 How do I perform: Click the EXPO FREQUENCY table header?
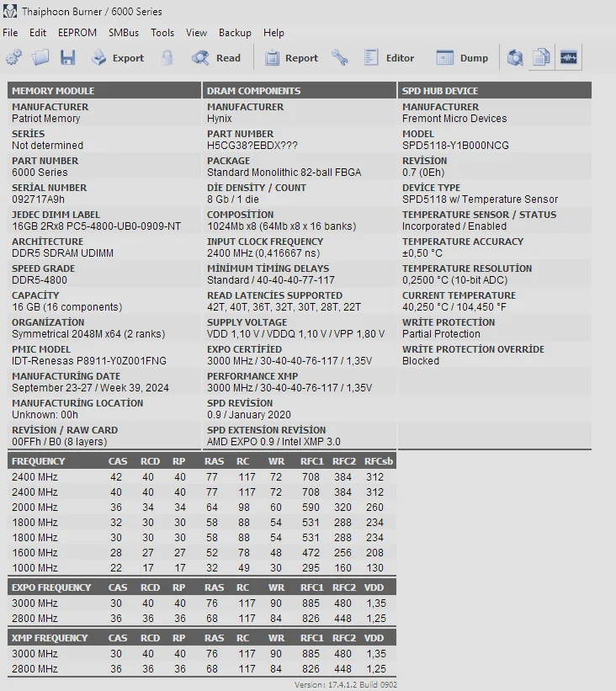tap(51, 587)
